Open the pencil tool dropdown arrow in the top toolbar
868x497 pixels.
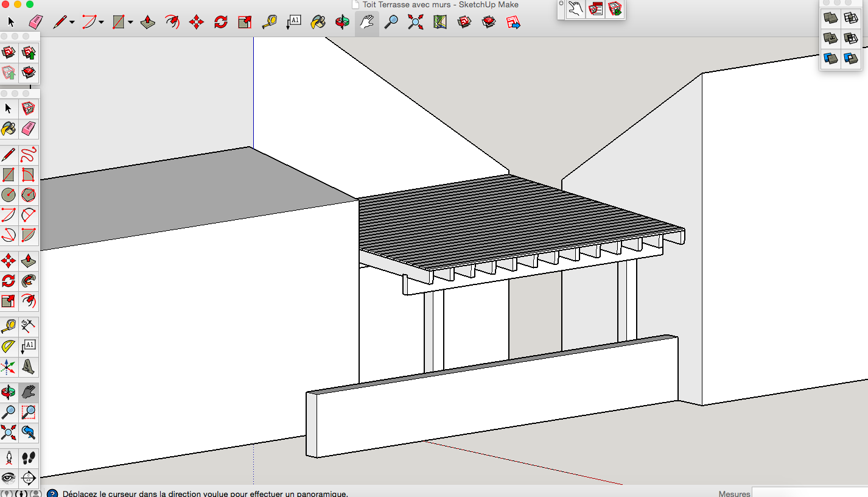[72, 23]
